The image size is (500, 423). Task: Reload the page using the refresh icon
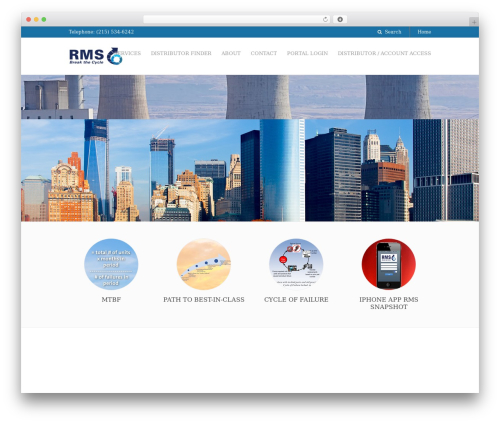click(325, 20)
